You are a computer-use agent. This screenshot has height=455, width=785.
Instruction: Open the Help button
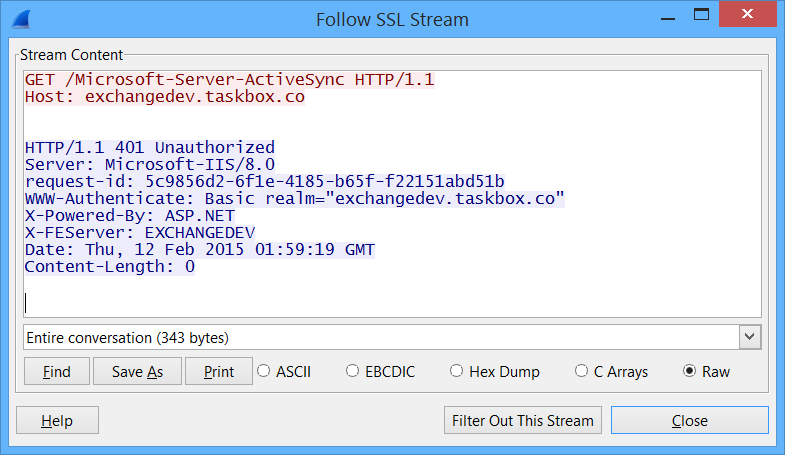point(57,420)
